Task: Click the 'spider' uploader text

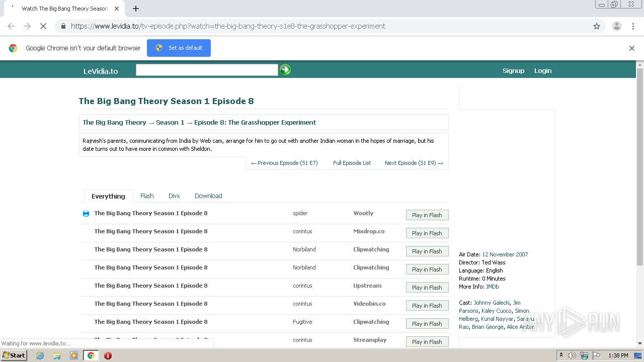Action: click(x=300, y=213)
